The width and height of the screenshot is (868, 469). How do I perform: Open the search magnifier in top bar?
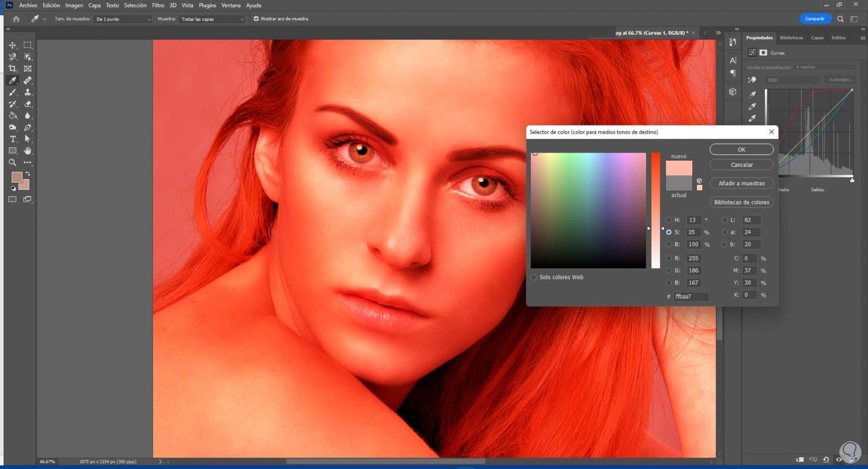(x=841, y=19)
